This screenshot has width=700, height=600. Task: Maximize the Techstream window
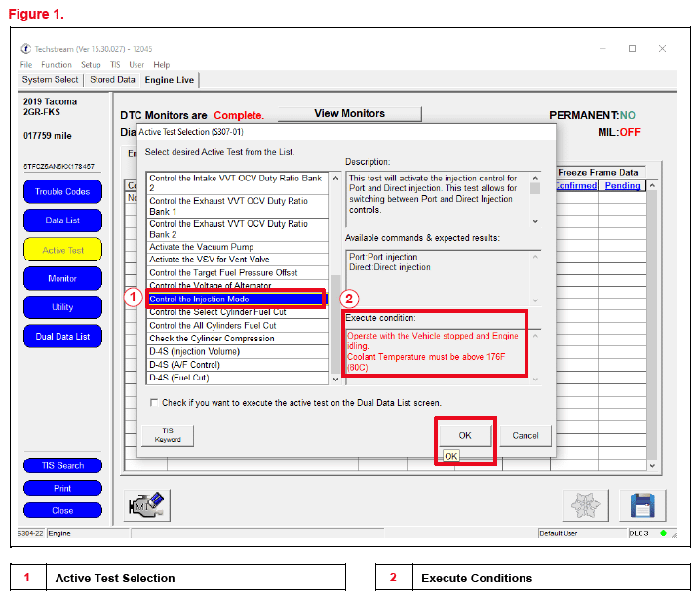point(632,48)
